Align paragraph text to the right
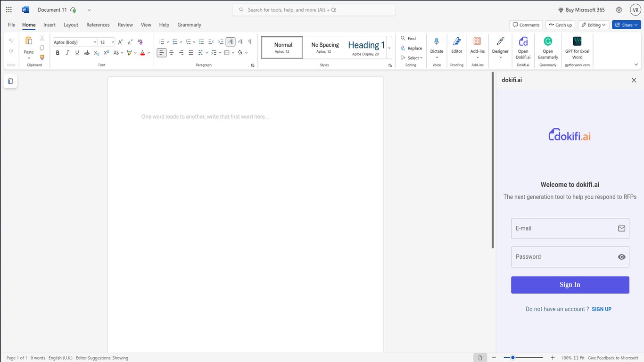 (181, 53)
